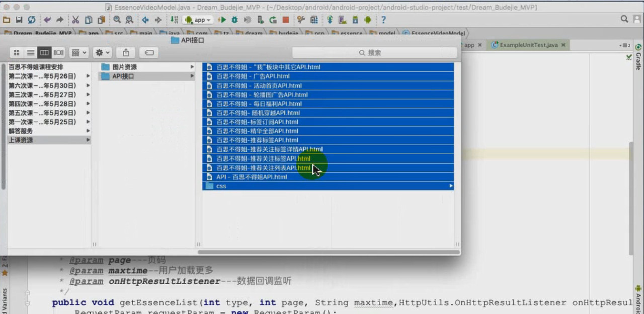This screenshot has width=644, height=314.
Task: Select file 百思不得姐 - 每日福利API.html
Action: (x=328, y=104)
